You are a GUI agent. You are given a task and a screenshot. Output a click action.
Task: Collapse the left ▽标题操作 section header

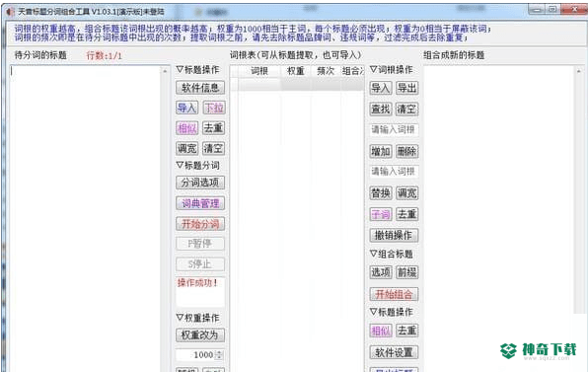[x=197, y=70]
